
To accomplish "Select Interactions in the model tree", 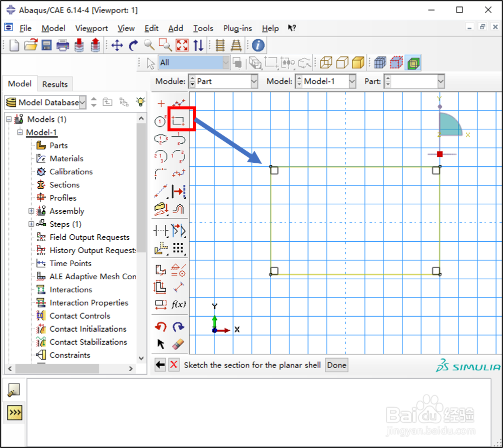I will [71, 290].
